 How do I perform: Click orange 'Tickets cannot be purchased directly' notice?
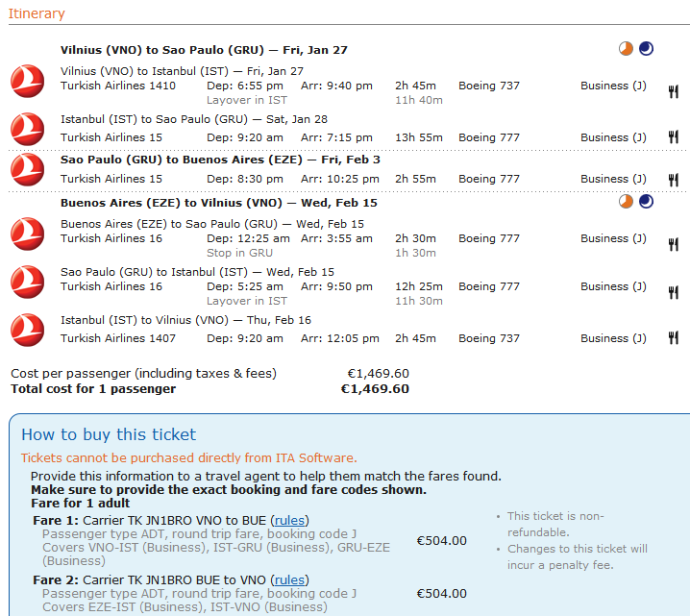pyautogui.click(x=188, y=458)
